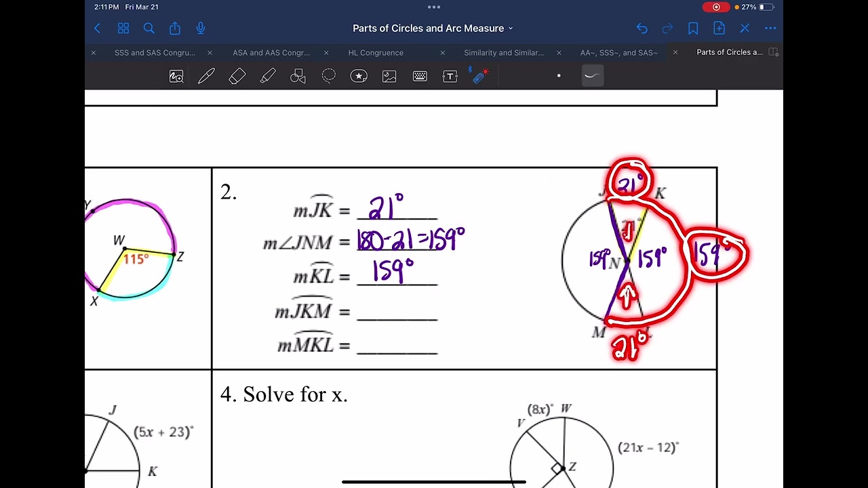Tap the share/export icon
This screenshot has height=488, width=868.
tap(175, 28)
